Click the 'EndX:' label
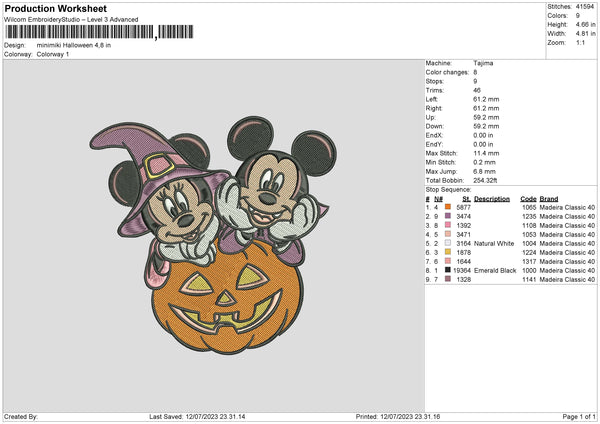The height and width of the screenshot is (424, 600). (x=434, y=135)
